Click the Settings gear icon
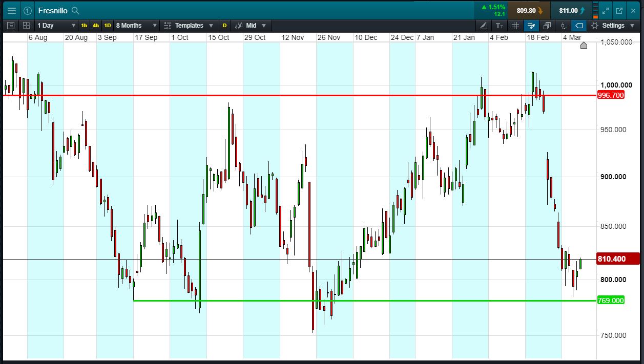 pyautogui.click(x=595, y=25)
